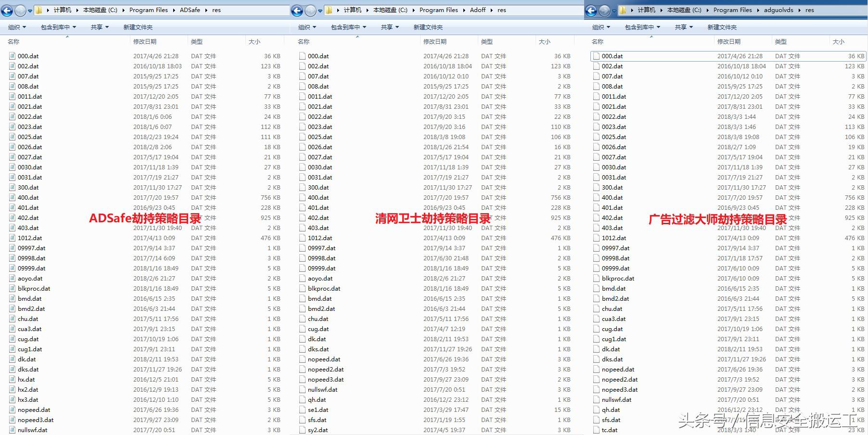This screenshot has height=435, width=868.
Task: Click 新建文件夹 button in the adguolvds window
Action: tap(722, 27)
